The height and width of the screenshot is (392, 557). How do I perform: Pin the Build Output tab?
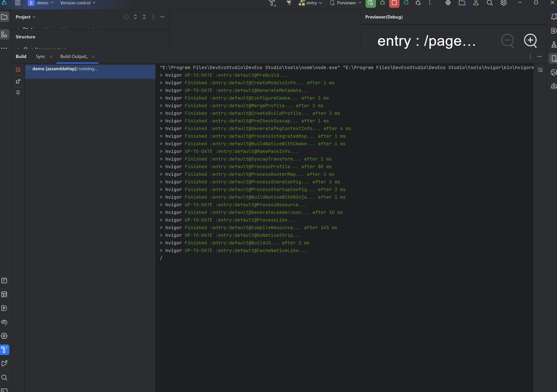18,93
